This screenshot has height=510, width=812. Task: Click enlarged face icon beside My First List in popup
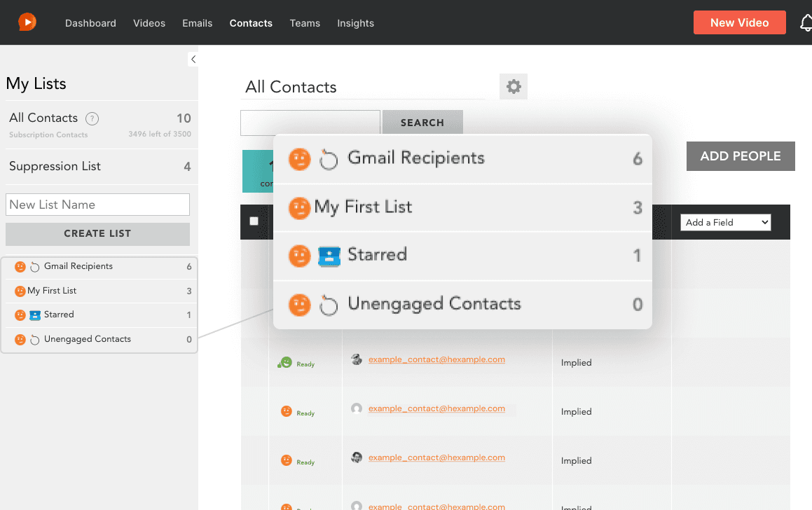pyautogui.click(x=299, y=208)
